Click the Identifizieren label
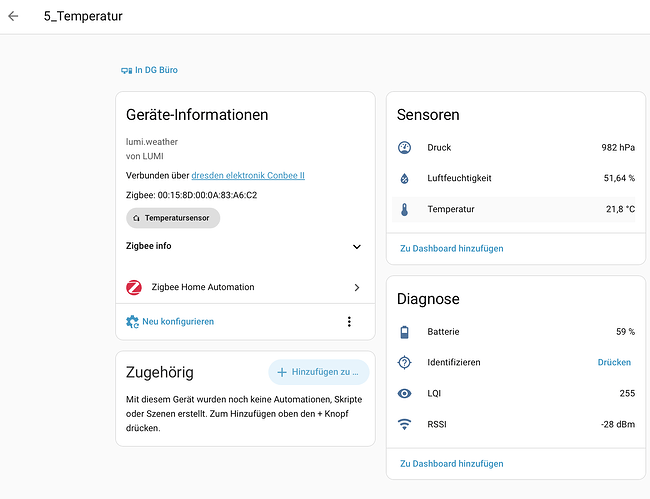The width and height of the screenshot is (650, 499). [454, 363]
